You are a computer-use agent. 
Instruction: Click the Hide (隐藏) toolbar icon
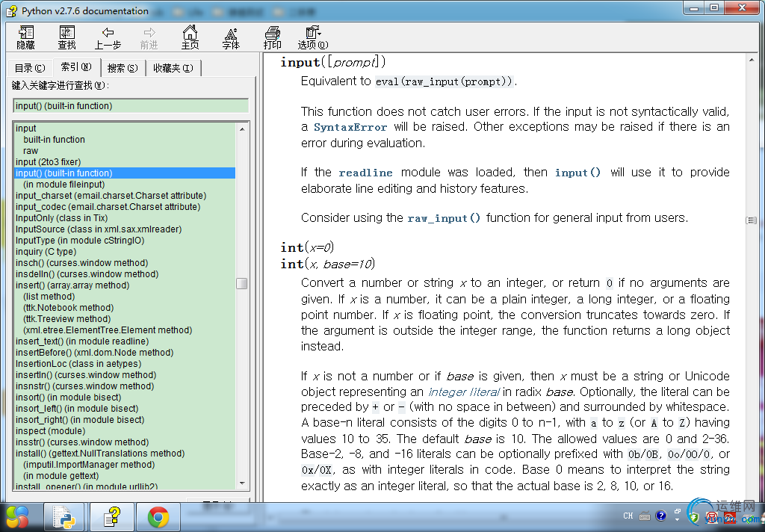[x=26, y=37]
